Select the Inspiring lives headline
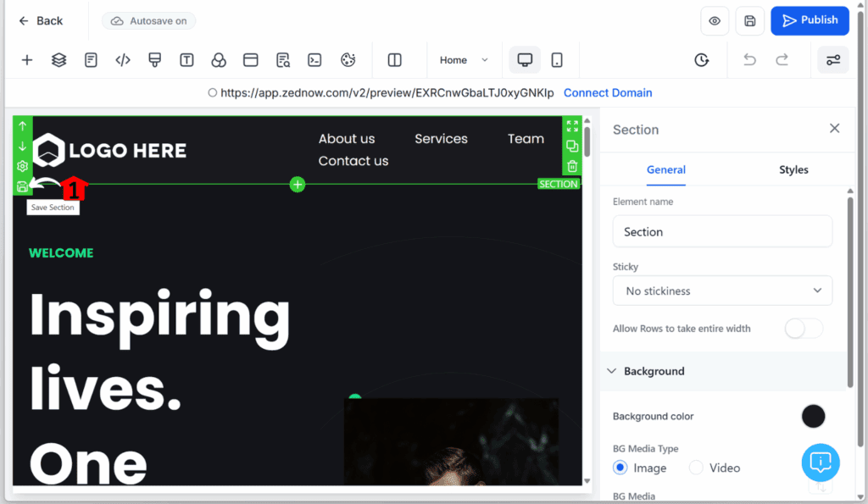 point(160,352)
